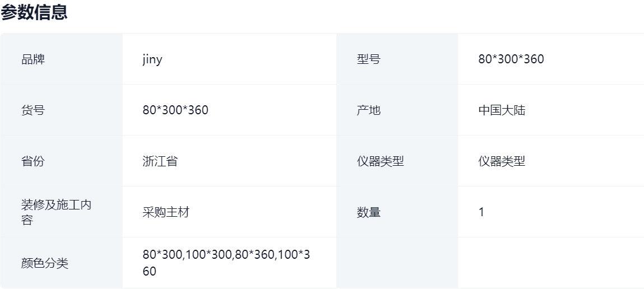Click the 数量 label cell
This screenshot has width=644, height=289.
(368, 212)
